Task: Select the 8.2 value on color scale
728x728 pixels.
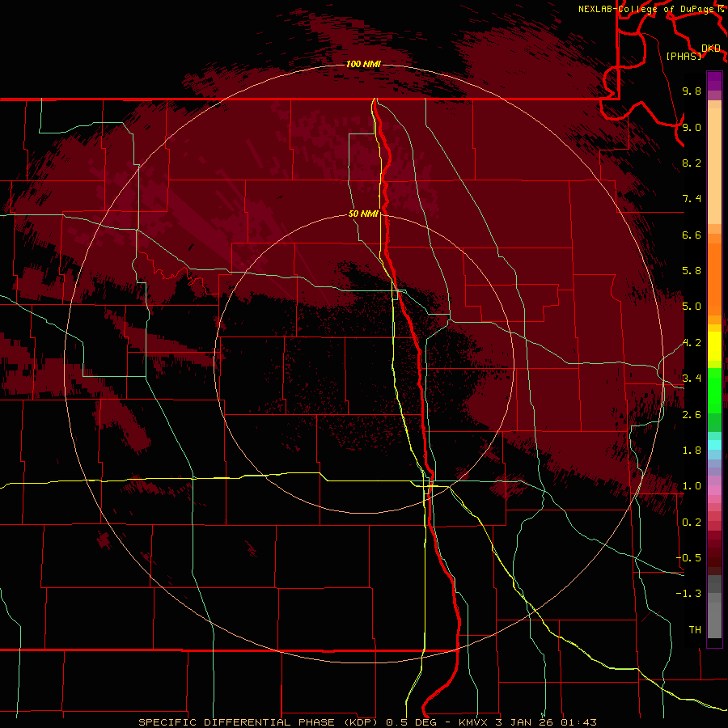Action: pos(692,163)
